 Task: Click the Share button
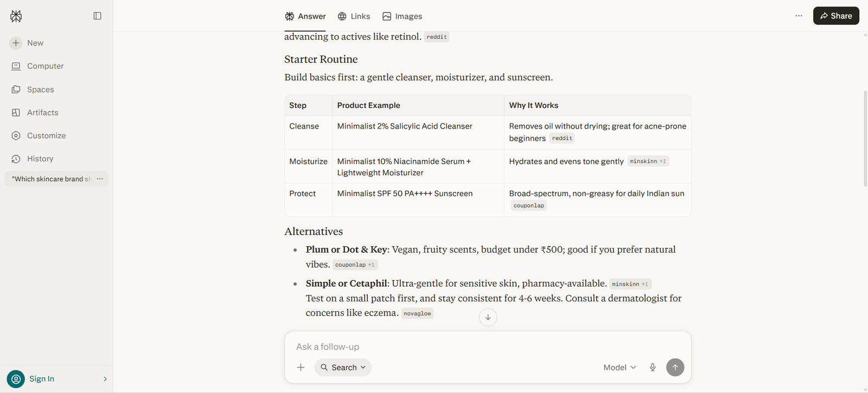click(836, 16)
